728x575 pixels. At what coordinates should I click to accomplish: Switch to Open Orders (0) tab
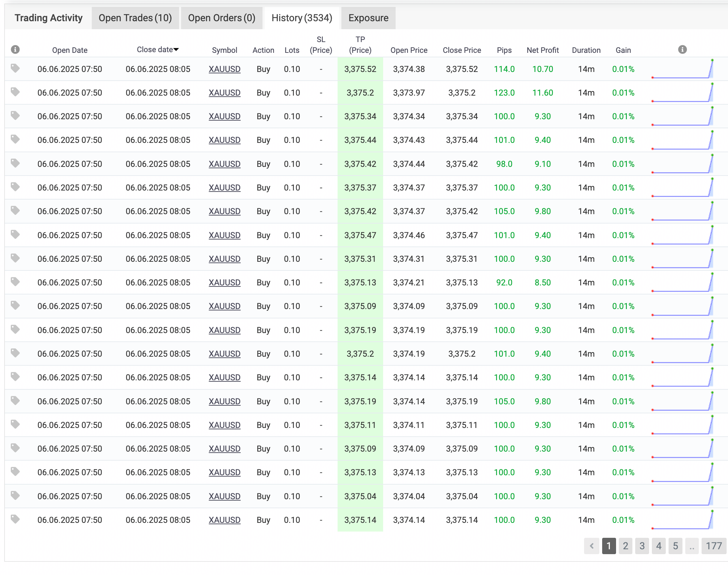(221, 18)
